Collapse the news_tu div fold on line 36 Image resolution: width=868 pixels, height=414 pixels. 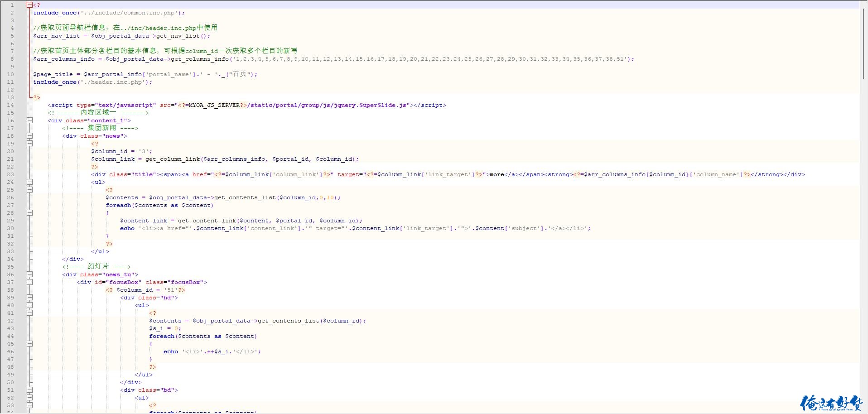click(x=29, y=274)
